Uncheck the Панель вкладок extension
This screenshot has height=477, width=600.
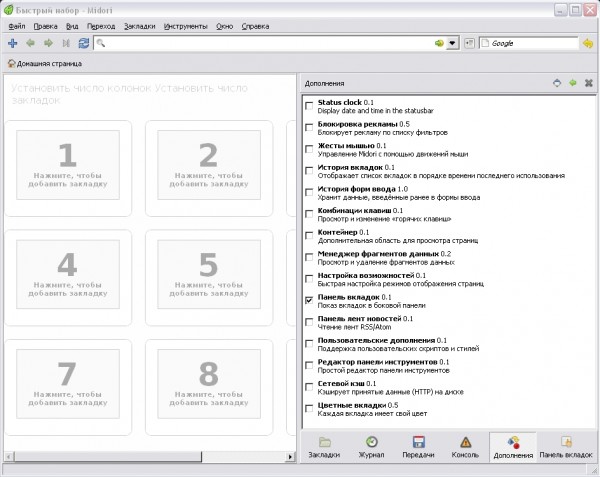point(309,301)
